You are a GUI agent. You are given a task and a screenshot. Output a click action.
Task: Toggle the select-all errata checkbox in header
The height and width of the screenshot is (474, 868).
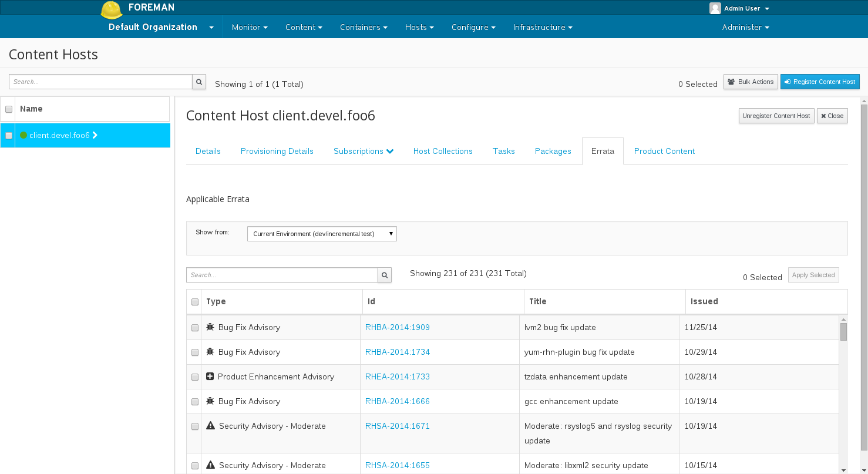pos(195,302)
